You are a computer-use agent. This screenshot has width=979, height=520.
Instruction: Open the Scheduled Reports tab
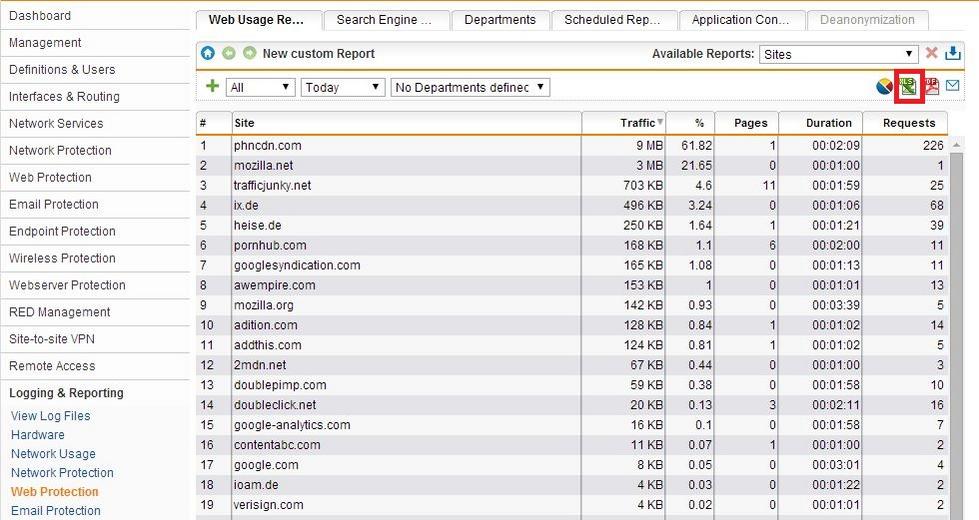coord(614,20)
